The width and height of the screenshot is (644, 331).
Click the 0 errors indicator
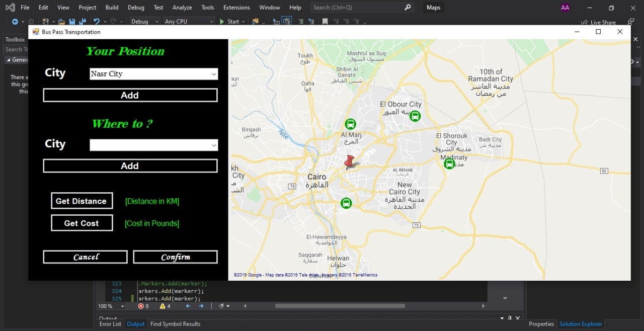[x=144, y=306]
